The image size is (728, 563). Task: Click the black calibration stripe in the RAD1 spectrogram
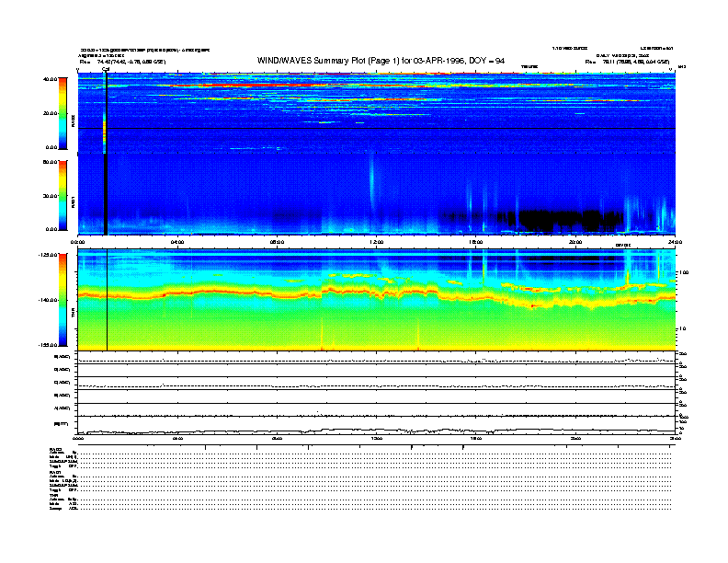tap(106, 194)
